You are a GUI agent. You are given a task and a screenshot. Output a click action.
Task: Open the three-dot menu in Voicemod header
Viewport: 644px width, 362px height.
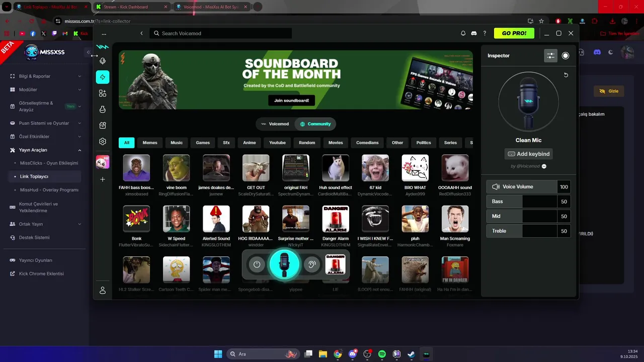click(x=104, y=33)
